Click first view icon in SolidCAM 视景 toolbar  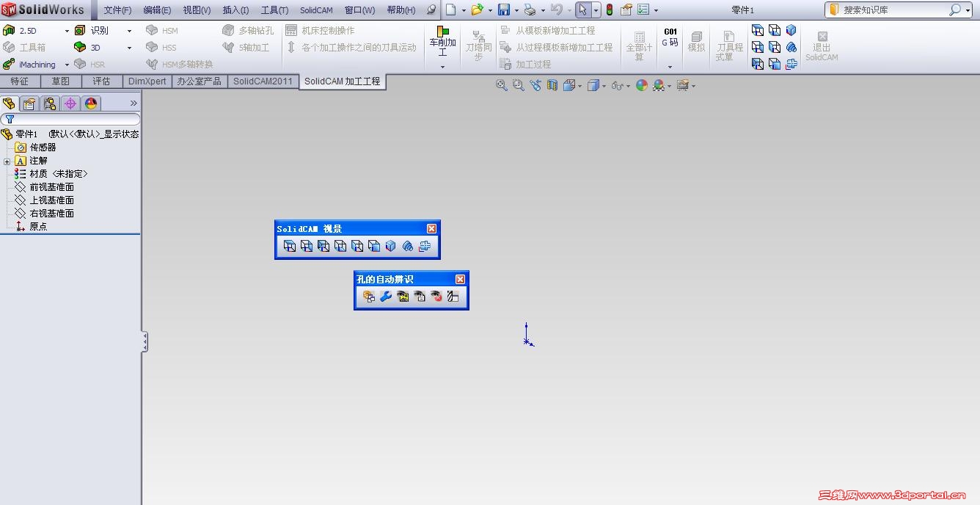click(x=290, y=246)
